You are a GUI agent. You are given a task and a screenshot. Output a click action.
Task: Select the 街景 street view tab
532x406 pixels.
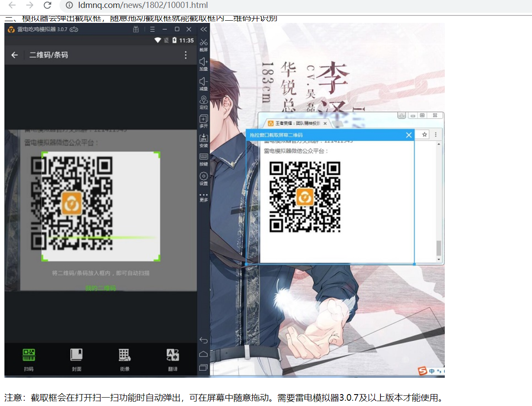[x=125, y=360]
